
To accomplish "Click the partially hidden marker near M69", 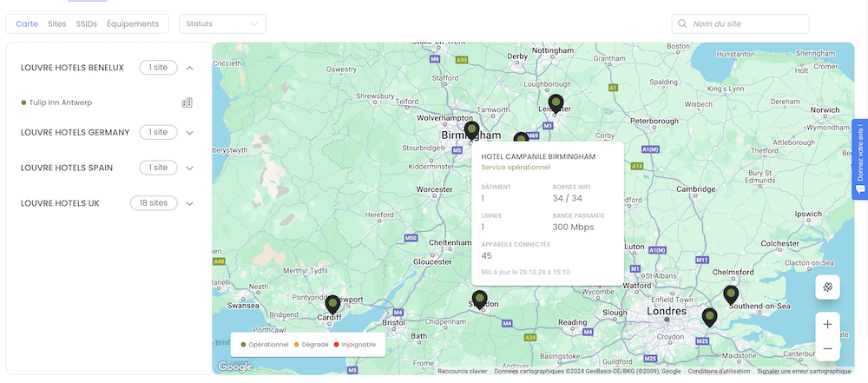I will [x=520, y=137].
